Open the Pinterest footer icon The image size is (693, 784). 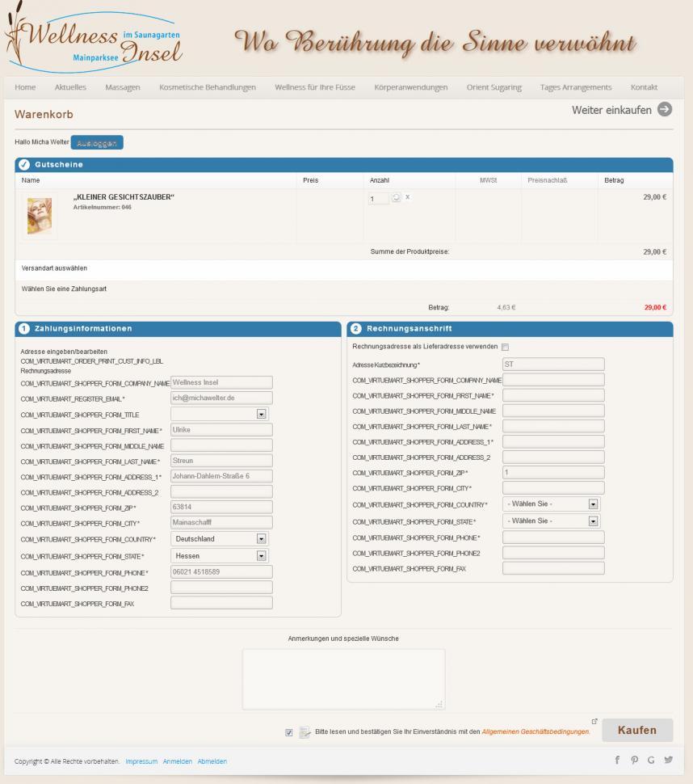[635, 761]
